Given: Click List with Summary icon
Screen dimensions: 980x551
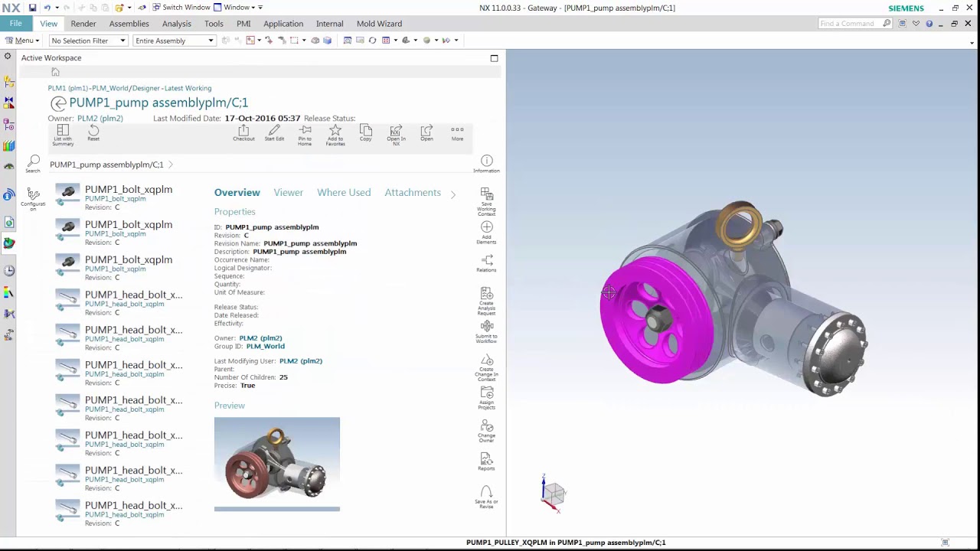Looking at the screenshot, I should click(63, 135).
